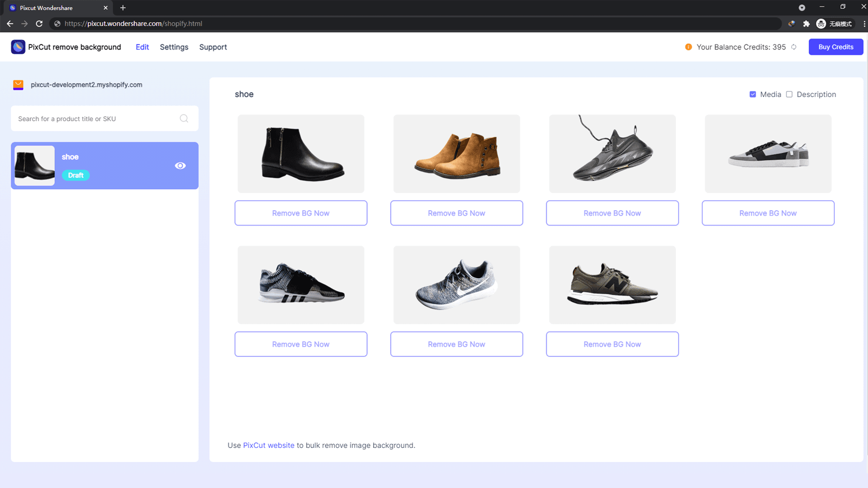This screenshot has width=868, height=488.
Task: Switch to the Settings menu
Action: (x=174, y=47)
